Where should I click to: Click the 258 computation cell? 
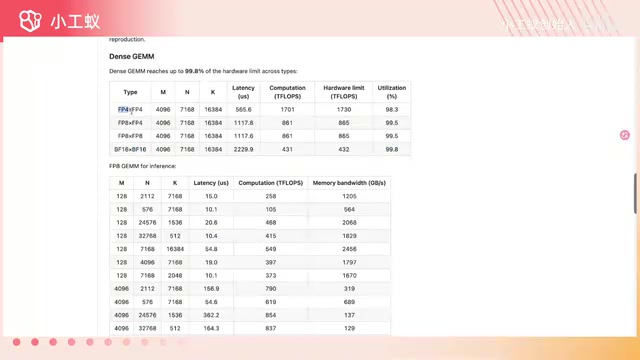(x=271, y=196)
